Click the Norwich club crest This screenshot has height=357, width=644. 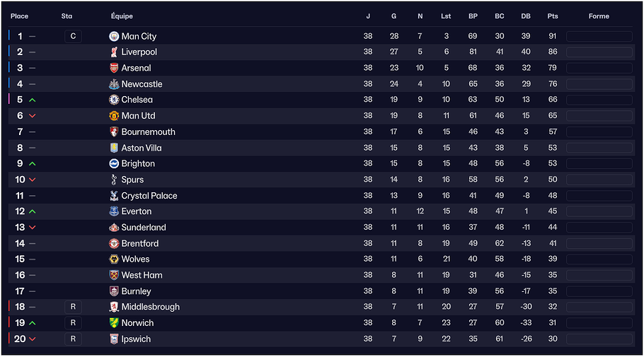click(x=114, y=323)
